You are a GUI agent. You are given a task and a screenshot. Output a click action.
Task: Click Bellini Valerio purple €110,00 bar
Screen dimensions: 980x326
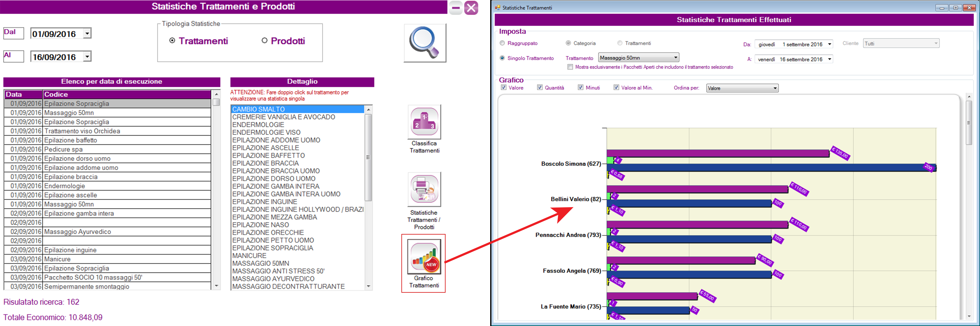tap(697, 189)
